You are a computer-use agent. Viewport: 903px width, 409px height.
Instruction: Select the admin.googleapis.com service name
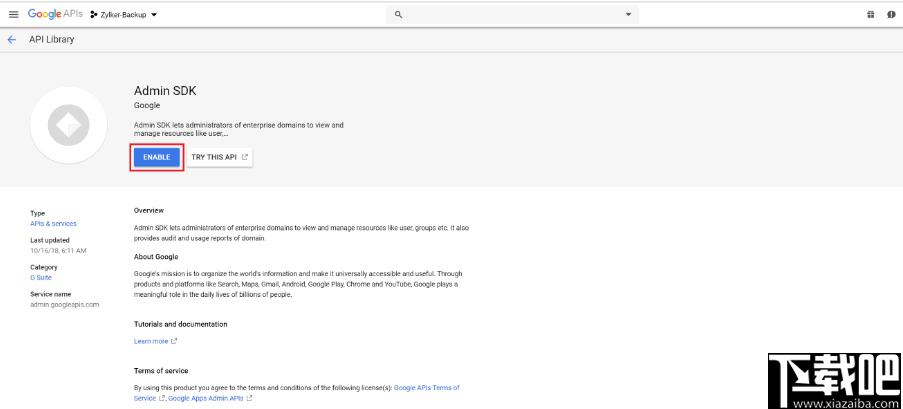tap(64, 304)
